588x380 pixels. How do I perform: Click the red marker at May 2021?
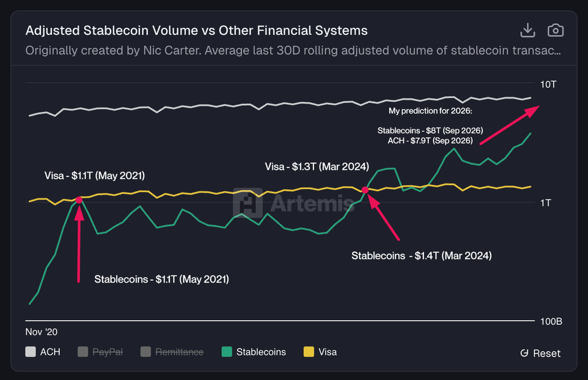79,200
